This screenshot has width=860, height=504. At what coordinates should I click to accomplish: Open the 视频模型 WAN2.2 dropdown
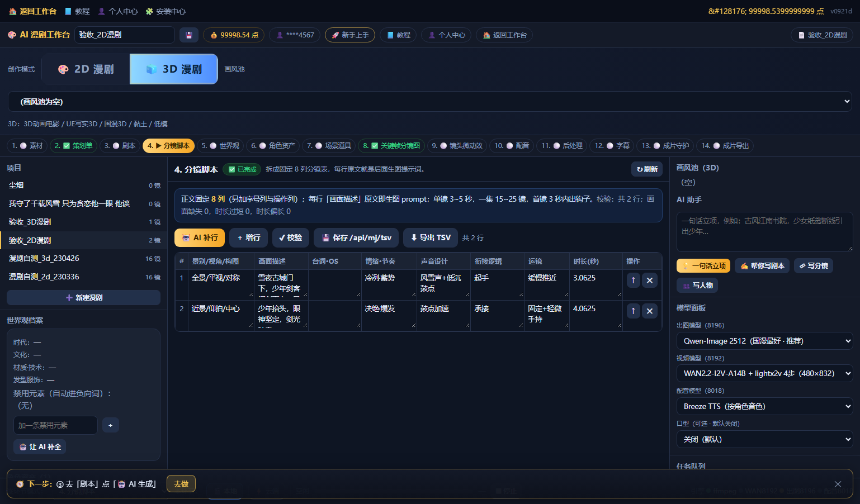(764, 373)
